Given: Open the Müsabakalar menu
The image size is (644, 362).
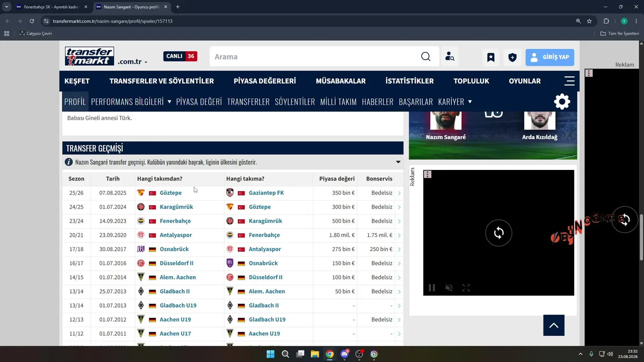Looking at the screenshot, I should (341, 81).
